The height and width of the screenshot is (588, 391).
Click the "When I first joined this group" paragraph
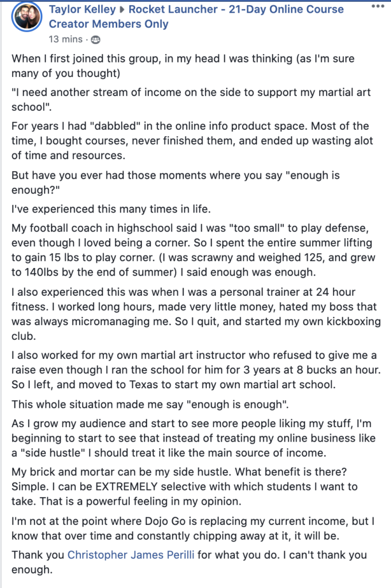pos(189,65)
